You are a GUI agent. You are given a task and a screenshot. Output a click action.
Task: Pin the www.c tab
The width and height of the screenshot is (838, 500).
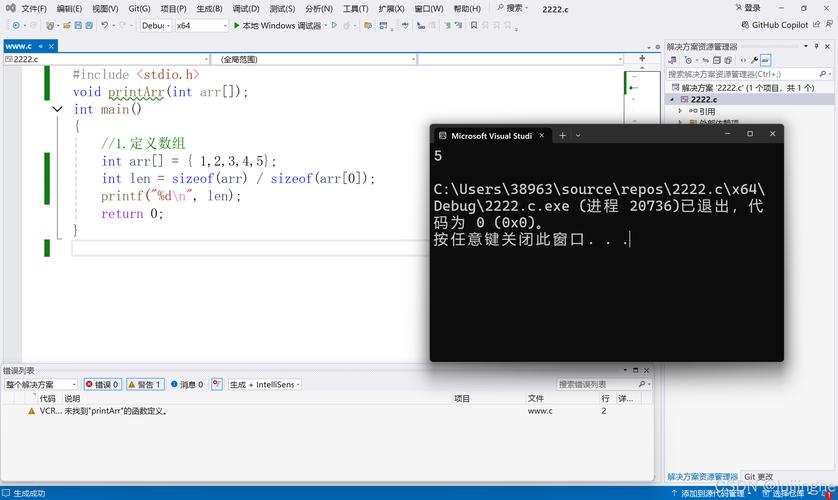pos(41,46)
